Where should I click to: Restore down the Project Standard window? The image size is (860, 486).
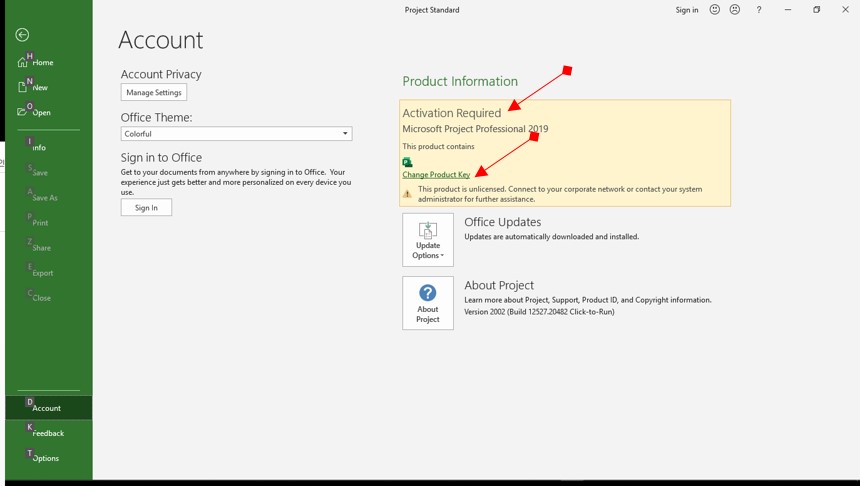pyautogui.click(x=816, y=10)
